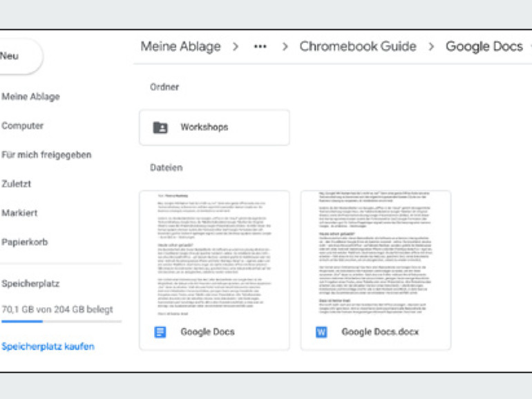Open Speicherplatz overview
This screenshot has width=532, height=399.
[x=30, y=284]
